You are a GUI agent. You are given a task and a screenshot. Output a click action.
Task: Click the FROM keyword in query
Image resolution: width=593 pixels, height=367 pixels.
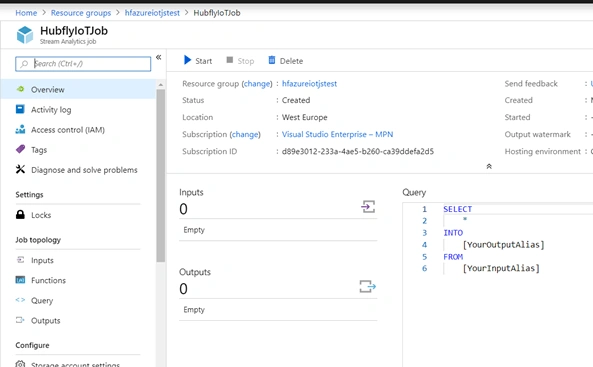(453, 257)
